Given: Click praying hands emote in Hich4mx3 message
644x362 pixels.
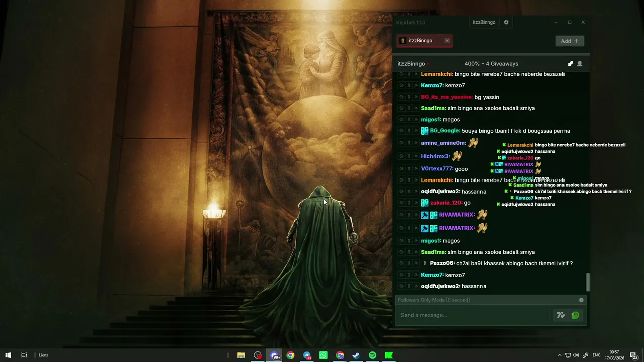Looking at the screenshot, I should [x=457, y=156].
